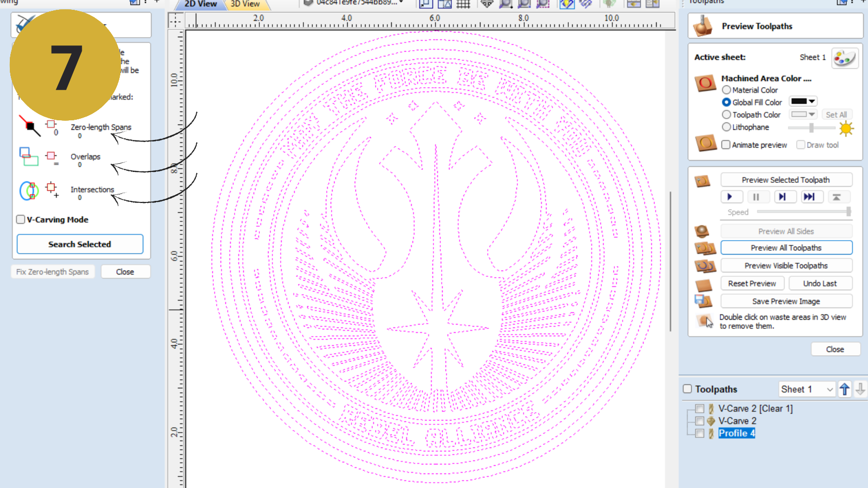
Task: Open the Global Fill Color dropdown
Action: (x=812, y=102)
